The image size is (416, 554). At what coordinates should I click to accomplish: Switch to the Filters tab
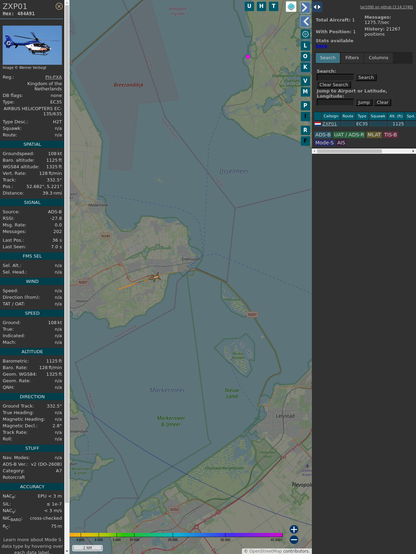click(352, 58)
